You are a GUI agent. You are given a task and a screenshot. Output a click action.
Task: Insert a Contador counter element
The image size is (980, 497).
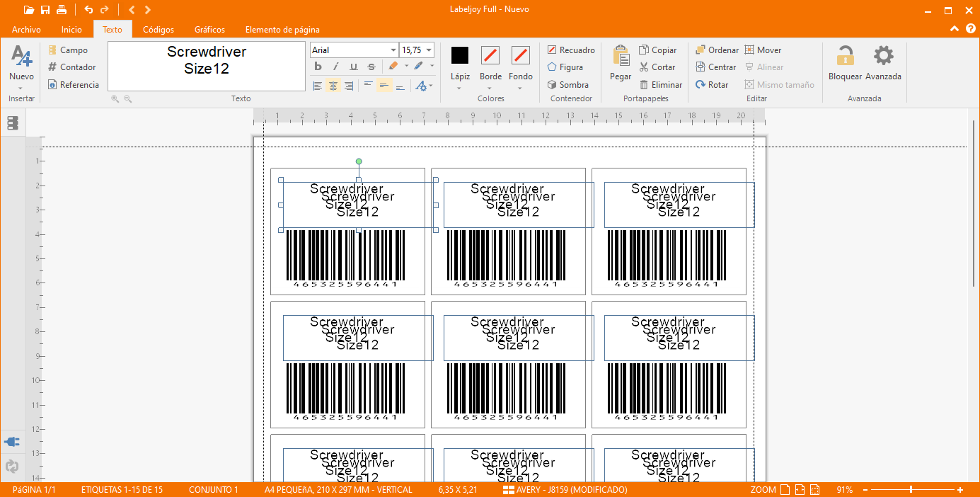tap(71, 67)
